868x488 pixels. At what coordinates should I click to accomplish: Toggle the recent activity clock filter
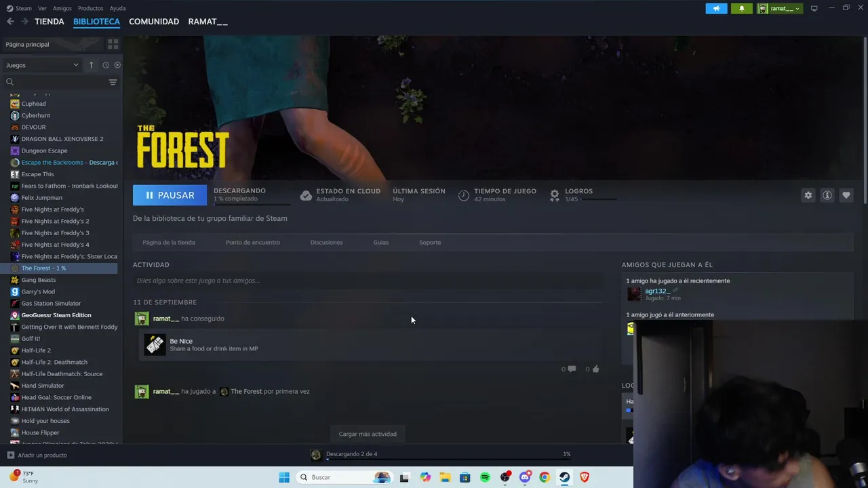click(x=106, y=65)
